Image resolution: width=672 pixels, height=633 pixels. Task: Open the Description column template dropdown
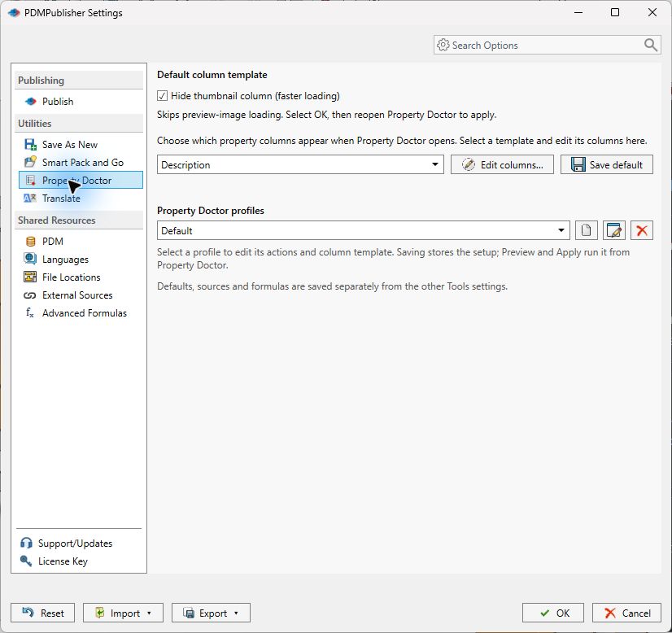click(300, 164)
